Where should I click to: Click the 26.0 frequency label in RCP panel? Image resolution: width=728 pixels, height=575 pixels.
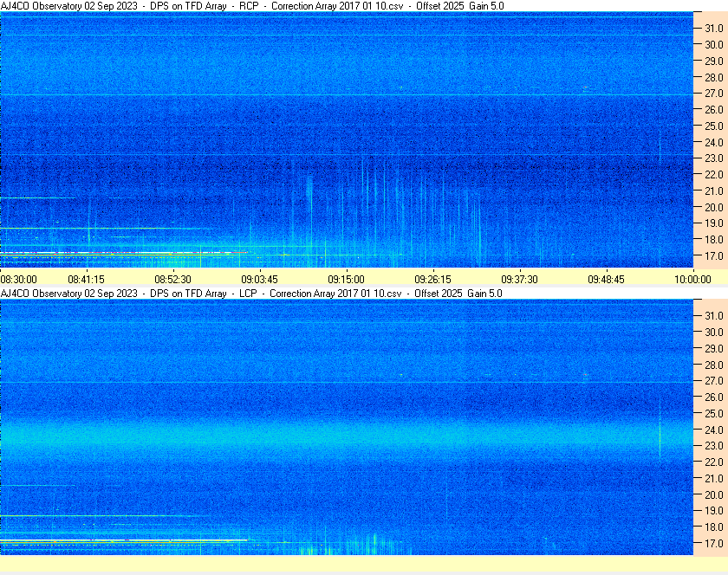click(714, 109)
